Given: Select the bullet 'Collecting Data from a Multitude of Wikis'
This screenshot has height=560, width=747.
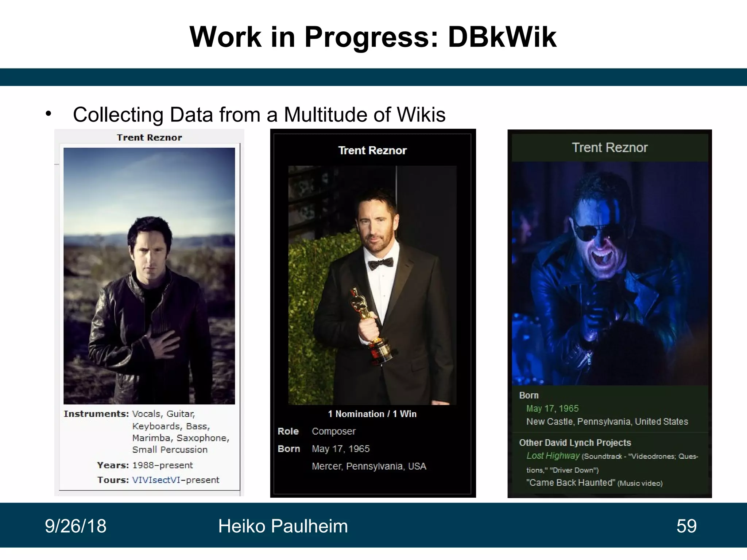Looking at the screenshot, I should [x=259, y=114].
